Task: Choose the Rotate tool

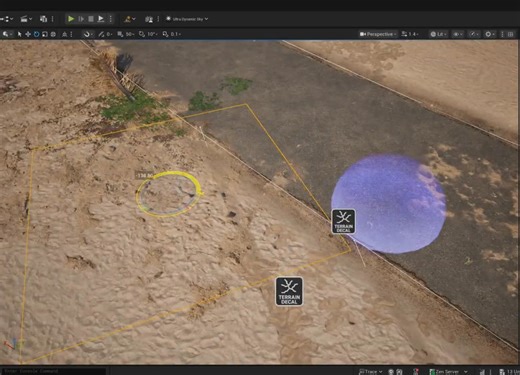Action: coord(36,34)
